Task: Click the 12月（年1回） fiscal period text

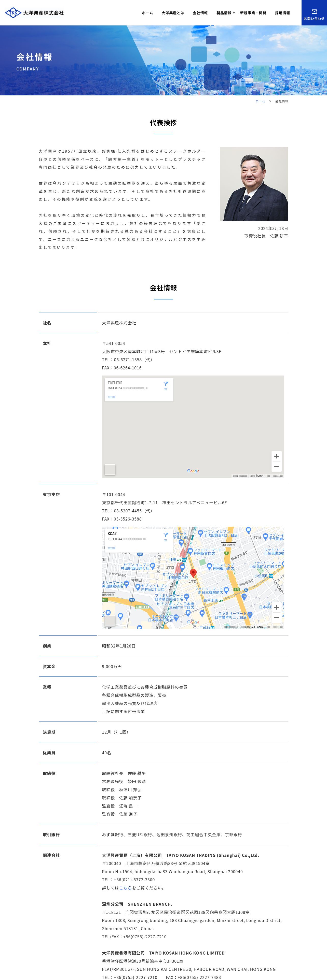Action: [116, 732]
